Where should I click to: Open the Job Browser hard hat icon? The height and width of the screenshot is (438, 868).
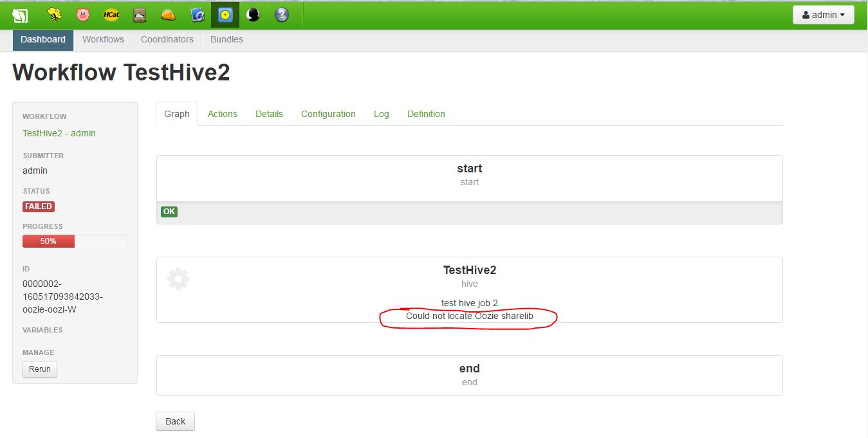tap(168, 14)
